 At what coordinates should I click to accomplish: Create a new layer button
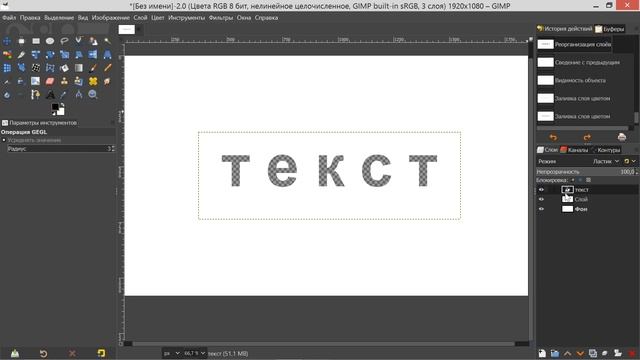pyautogui.click(x=542, y=353)
